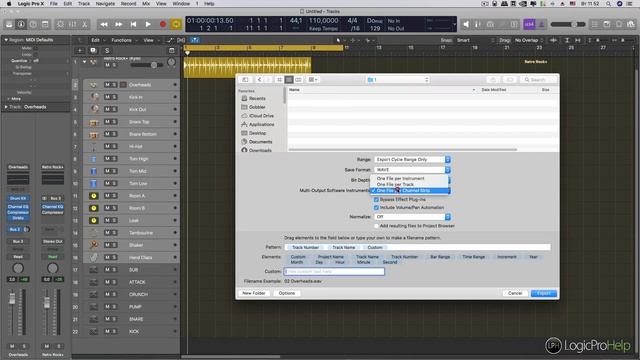Screen dimensions: 640x360
Task: Mute the Snare Top track
Action: point(107,122)
